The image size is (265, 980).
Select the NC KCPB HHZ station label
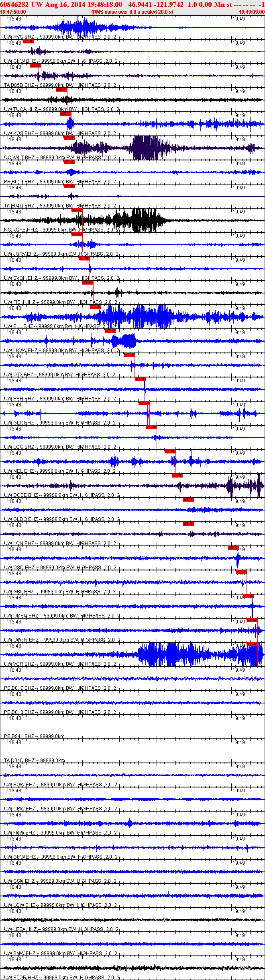[20, 230]
